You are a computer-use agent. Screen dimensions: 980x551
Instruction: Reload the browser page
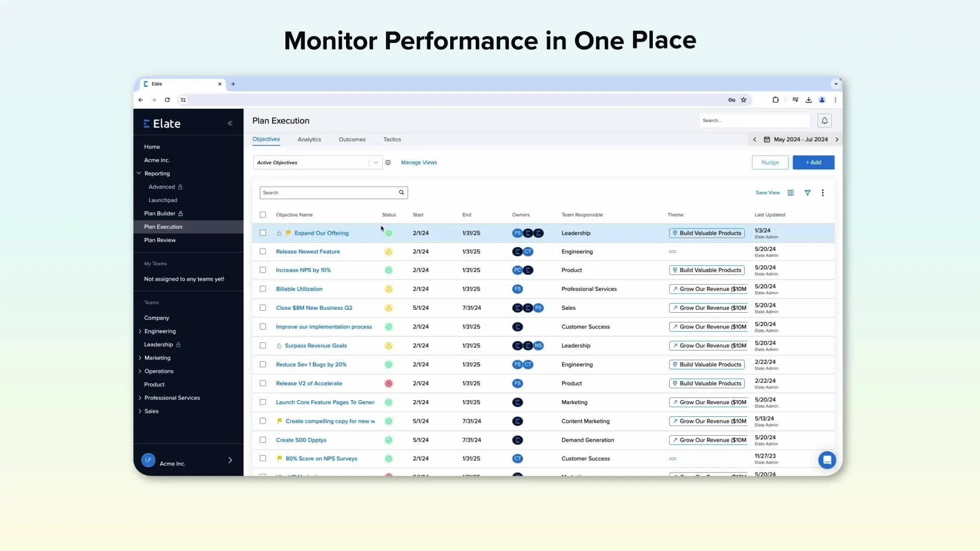coord(167,100)
